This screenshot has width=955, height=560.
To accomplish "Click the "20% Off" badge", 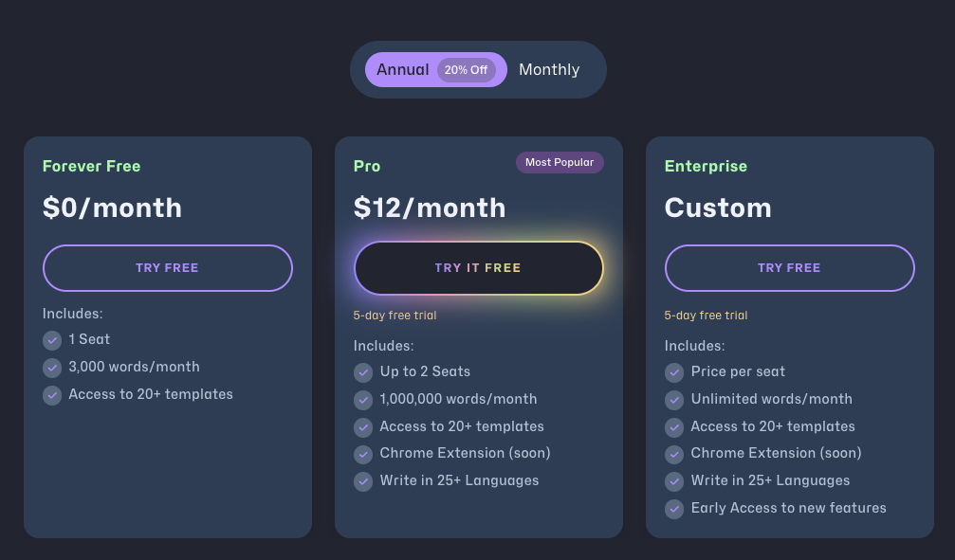I will [x=466, y=70].
